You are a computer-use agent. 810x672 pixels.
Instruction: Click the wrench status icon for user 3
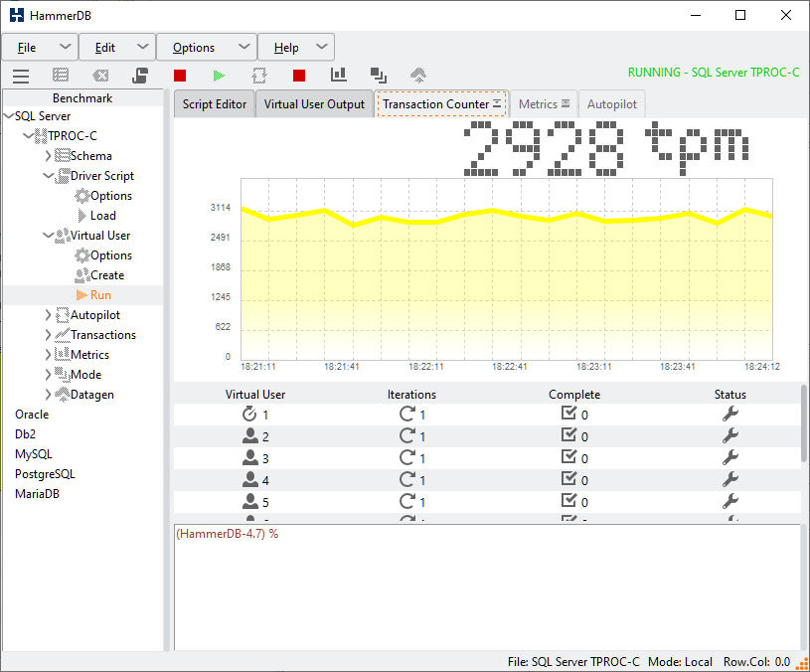tap(729, 457)
